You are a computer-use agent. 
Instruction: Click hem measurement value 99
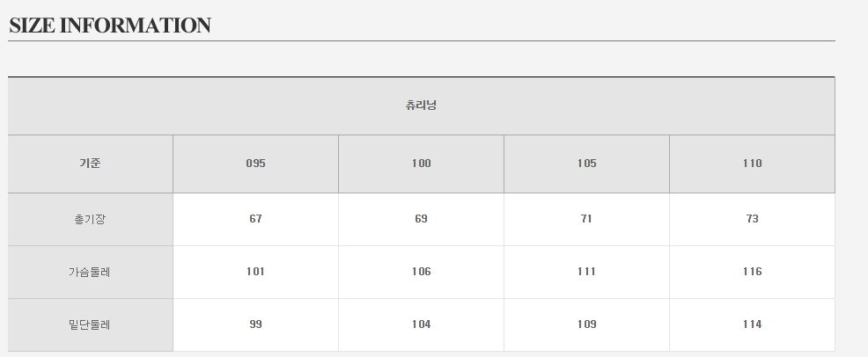[x=255, y=324]
